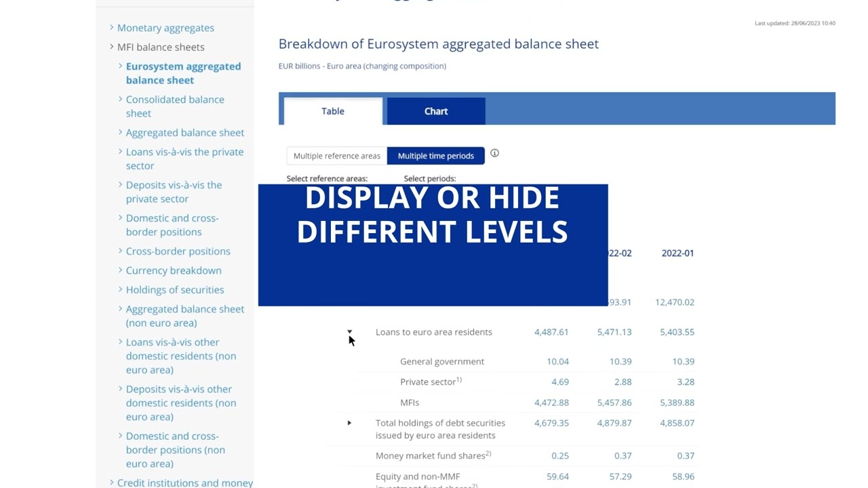Click the Money market fund shares row label
This screenshot has width=868, height=488.
coord(433,455)
